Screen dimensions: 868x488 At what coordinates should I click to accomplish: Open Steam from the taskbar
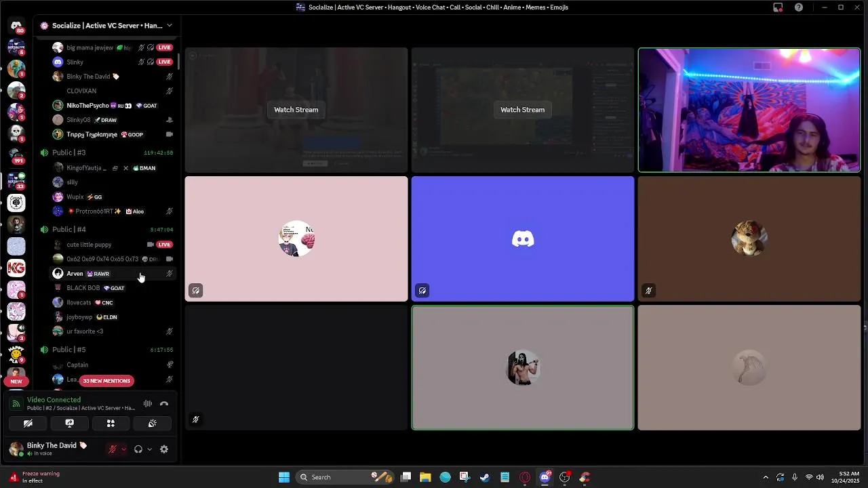pyautogui.click(x=485, y=477)
